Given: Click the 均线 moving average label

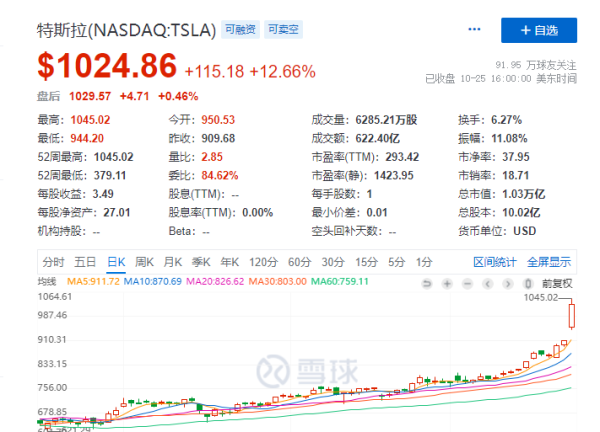Looking at the screenshot, I should pos(49,283).
